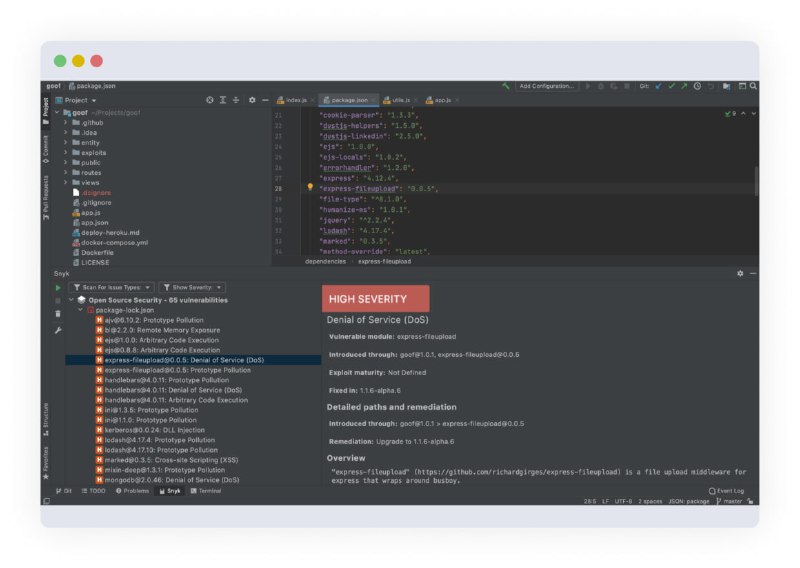Screen dimensions: 800x568
Task: Open Snyk settings via wrench icon
Action: click(58, 330)
